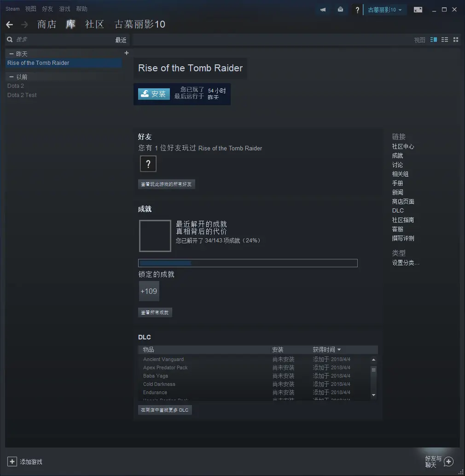Click 查看所有成就 button
The width and height of the screenshot is (465, 476).
(155, 312)
